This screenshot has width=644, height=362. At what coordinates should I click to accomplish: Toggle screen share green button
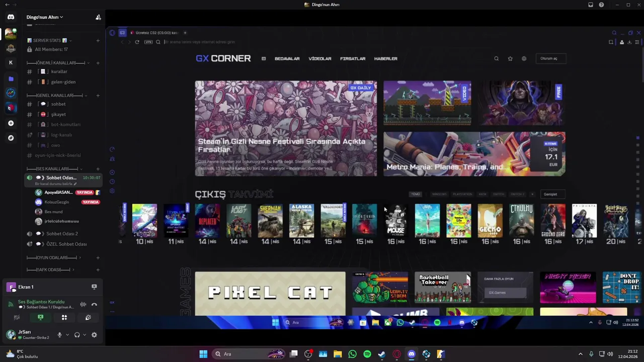pos(40,317)
